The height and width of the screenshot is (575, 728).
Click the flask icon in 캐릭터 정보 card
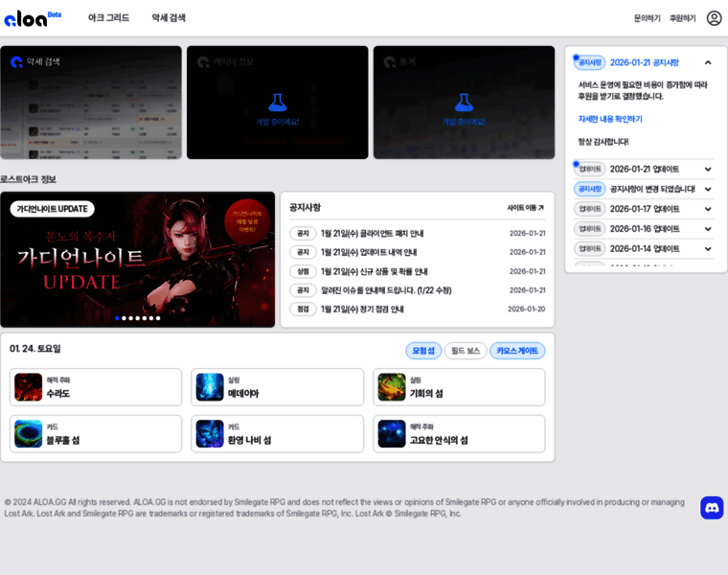(277, 103)
